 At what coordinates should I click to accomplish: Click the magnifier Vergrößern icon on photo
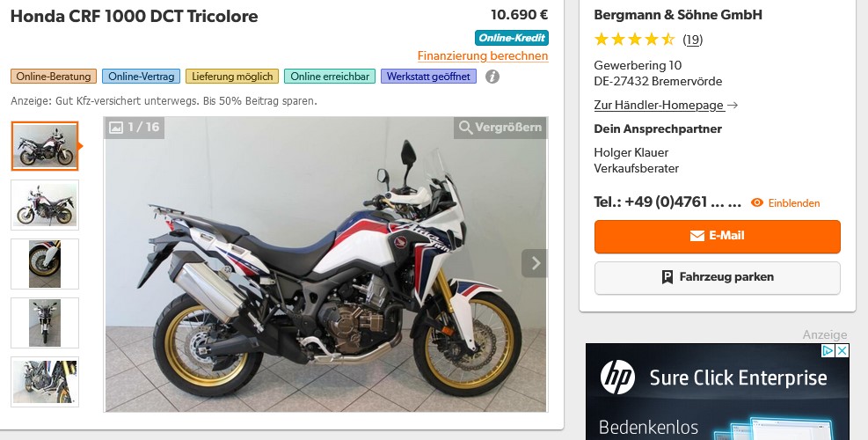tap(465, 128)
